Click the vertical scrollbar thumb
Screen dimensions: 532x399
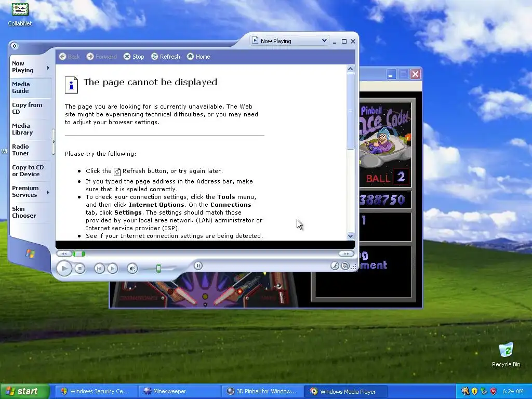click(351, 111)
